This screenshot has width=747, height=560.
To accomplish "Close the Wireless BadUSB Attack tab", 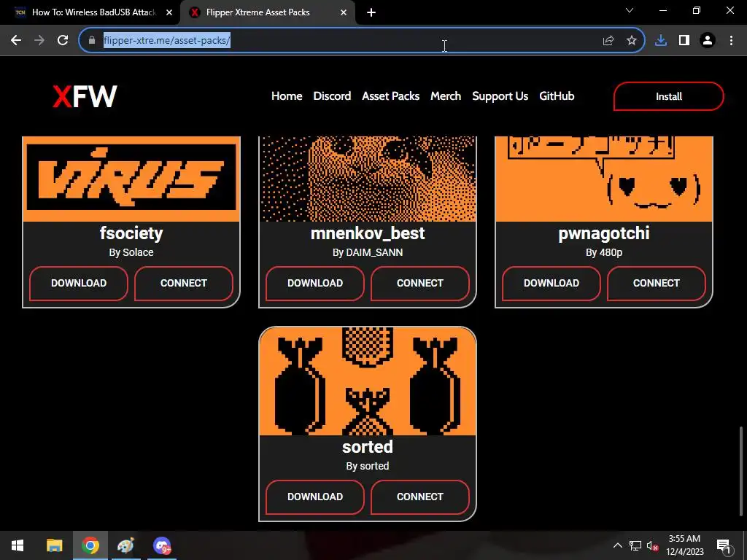I will click(x=169, y=12).
